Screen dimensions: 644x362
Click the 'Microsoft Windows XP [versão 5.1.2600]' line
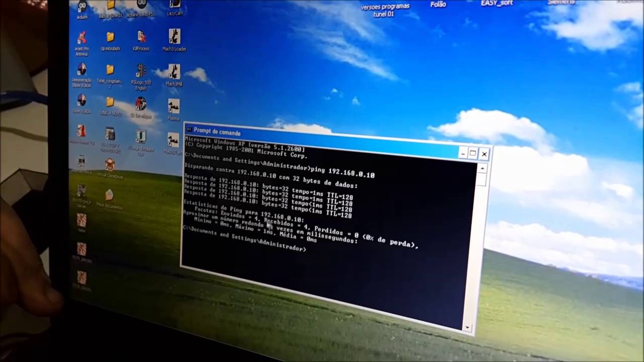pos(244,144)
